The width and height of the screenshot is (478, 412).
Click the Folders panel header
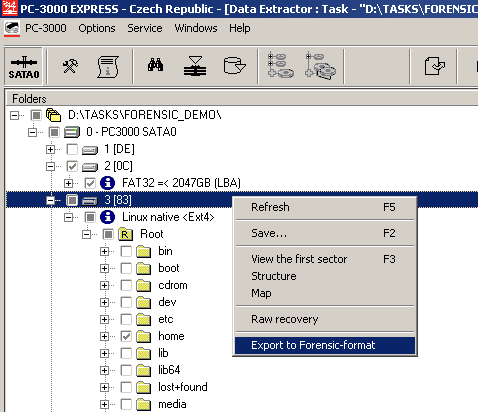click(x=242, y=99)
